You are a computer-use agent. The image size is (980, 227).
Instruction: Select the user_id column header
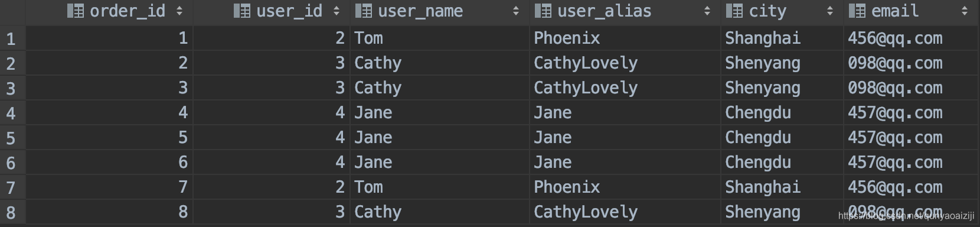[272, 12]
